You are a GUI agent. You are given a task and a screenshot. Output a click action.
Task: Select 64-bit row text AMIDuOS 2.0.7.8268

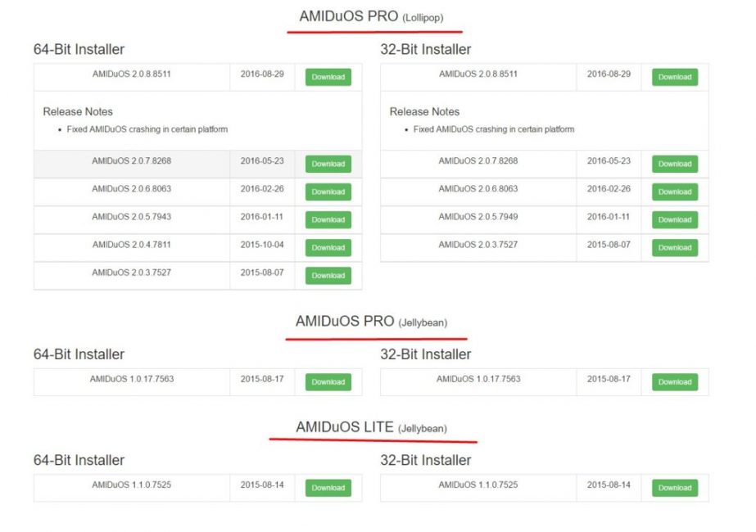[132, 161]
